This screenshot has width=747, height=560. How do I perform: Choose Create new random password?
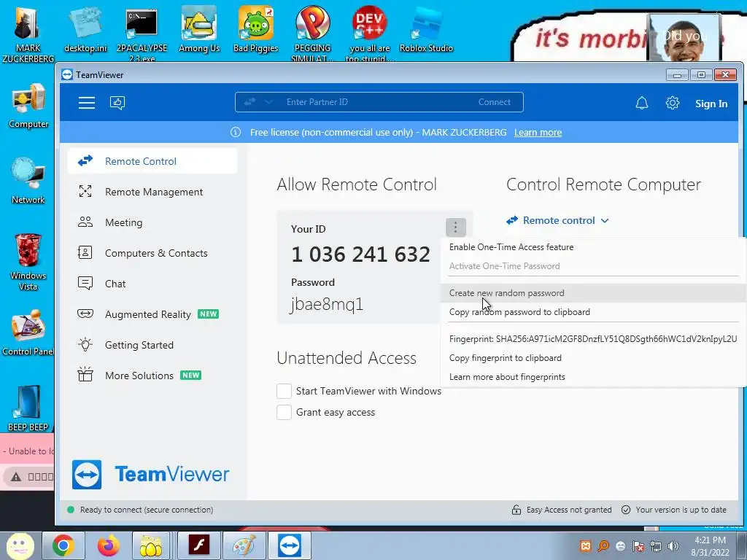(593, 293)
